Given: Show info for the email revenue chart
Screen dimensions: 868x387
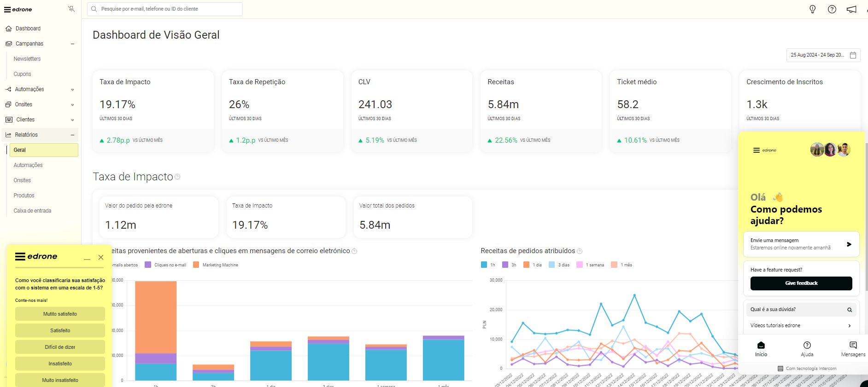Looking at the screenshot, I should pyautogui.click(x=354, y=251).
